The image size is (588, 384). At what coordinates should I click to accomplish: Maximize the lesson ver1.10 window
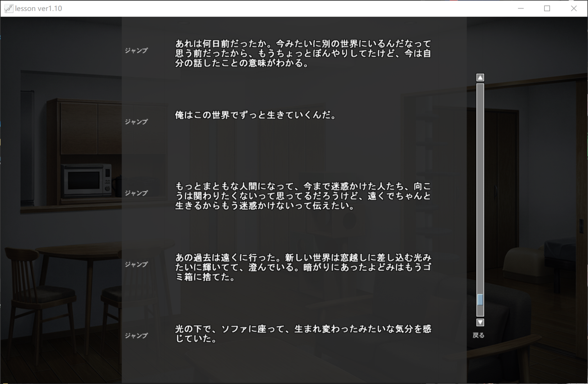click(547, 9)
